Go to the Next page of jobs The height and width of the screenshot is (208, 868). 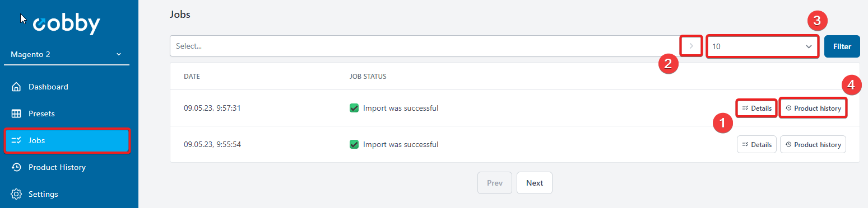[535, 183]
